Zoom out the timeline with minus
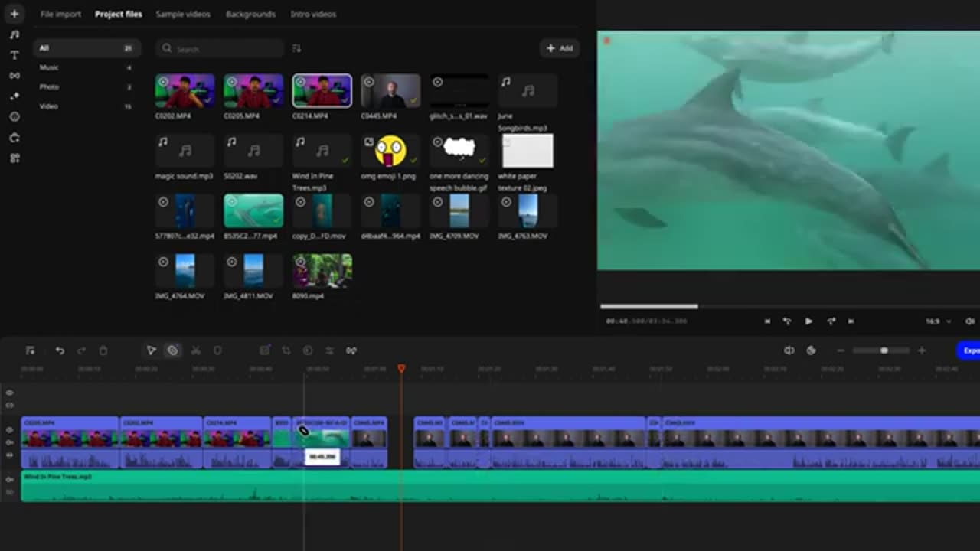980x551 pixels. click(841, 350)
